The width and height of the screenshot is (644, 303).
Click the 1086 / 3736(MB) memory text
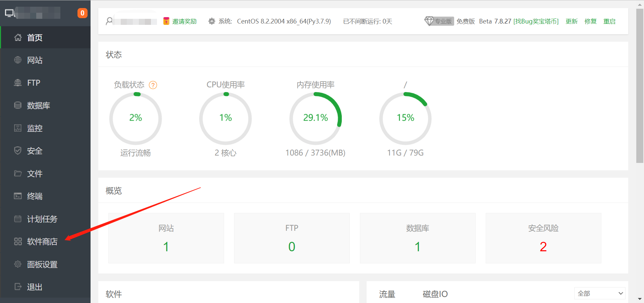click(x=315, y=153)
